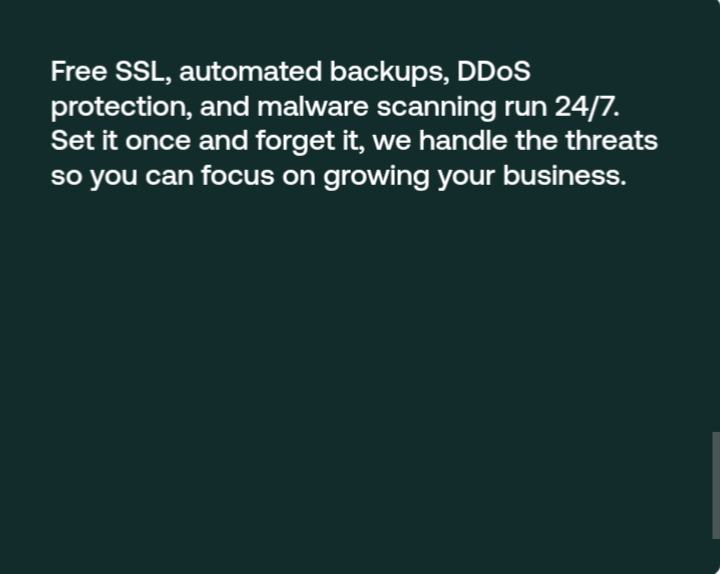Click the word "threats"

(x=611, y=141)
